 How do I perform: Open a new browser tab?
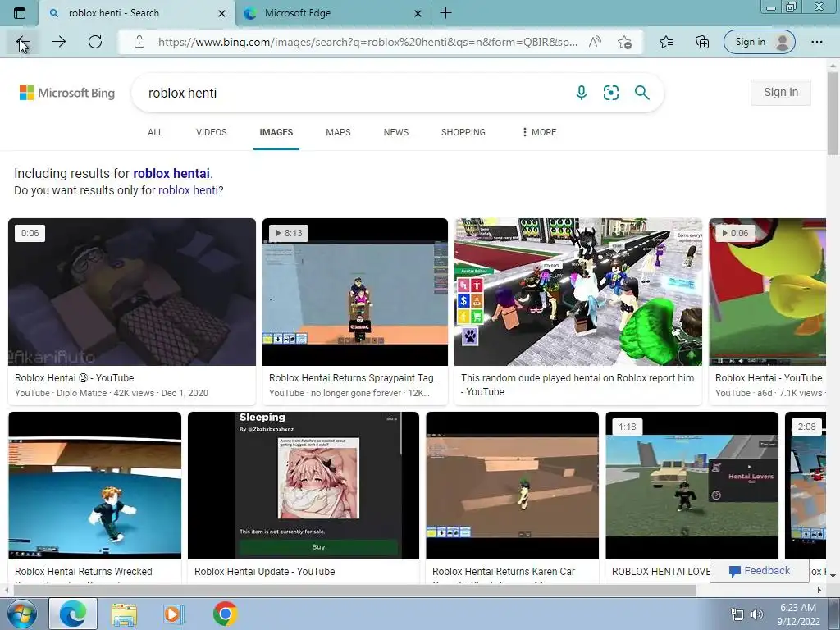[445, 13]
